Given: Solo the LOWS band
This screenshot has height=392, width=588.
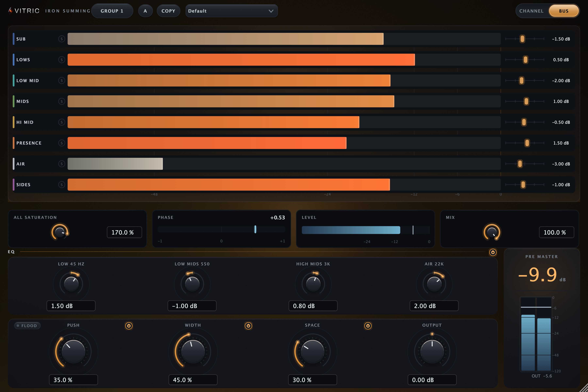Looking at the screenshot, I should [62, 59].
